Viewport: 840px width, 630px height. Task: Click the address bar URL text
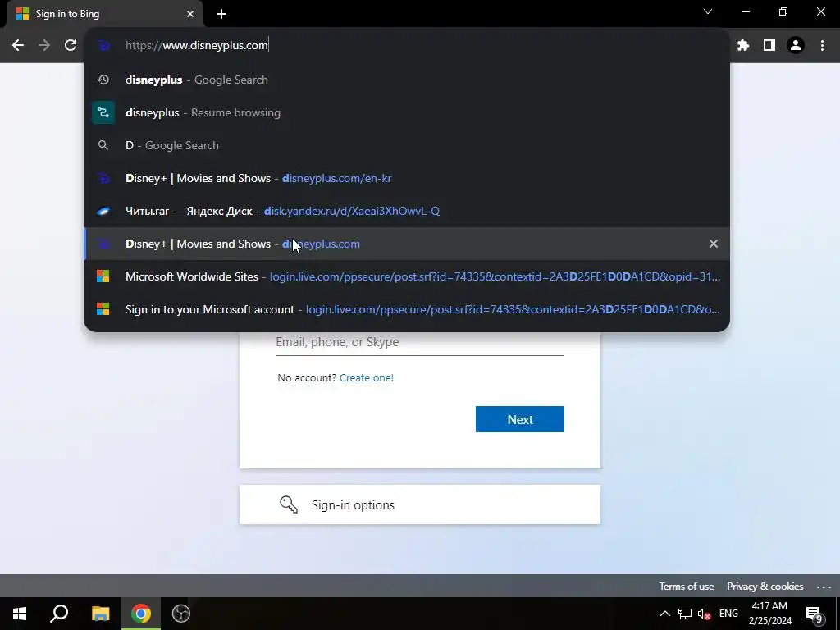point(197,46)
